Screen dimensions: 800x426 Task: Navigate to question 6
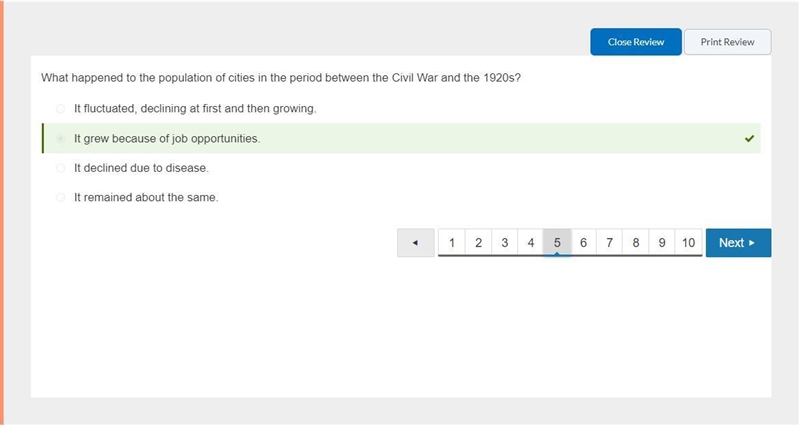(583, 243)
